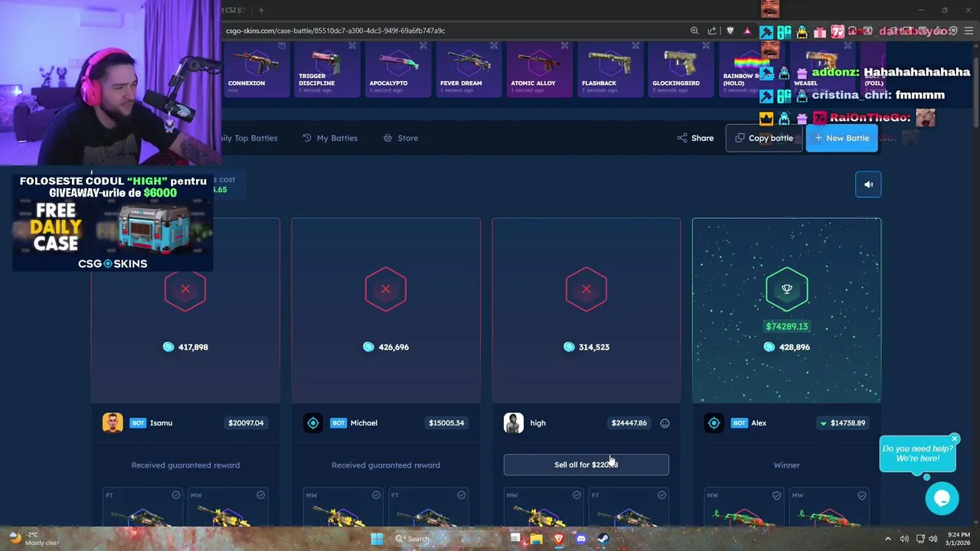The width and height of the screenshot is (980, 551).
Task: Click Isamu's total $20097.04
Action: coord(246,423)
